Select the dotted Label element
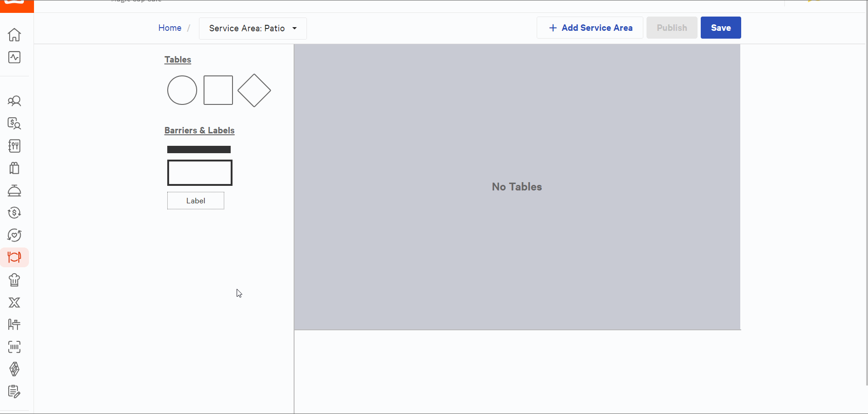 (x=196, y=201)
